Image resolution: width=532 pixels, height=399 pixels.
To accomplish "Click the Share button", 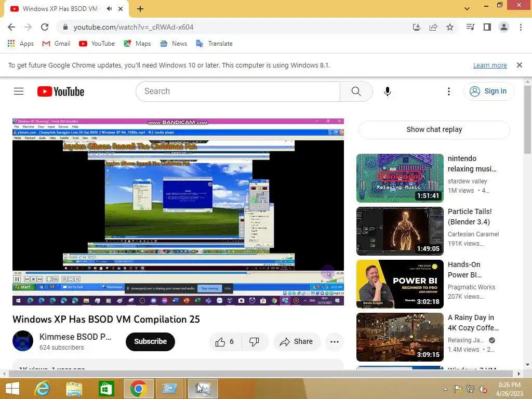I will point(297,342).
